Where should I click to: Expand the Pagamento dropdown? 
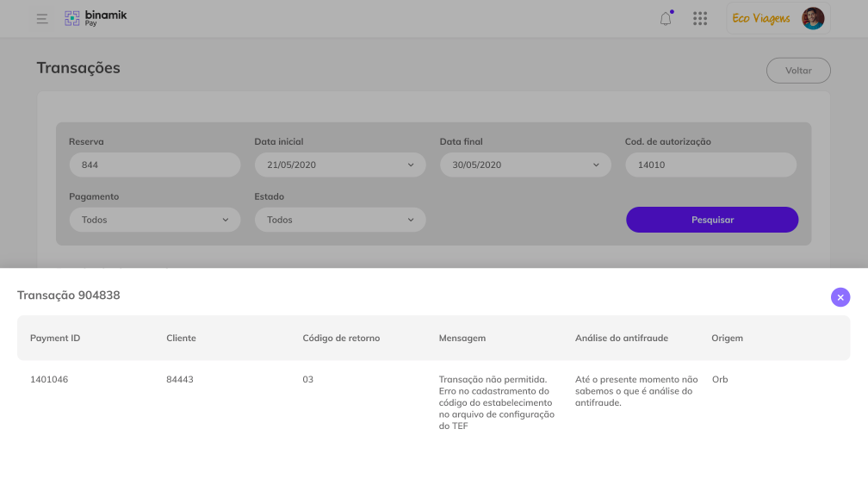(155, 220)
